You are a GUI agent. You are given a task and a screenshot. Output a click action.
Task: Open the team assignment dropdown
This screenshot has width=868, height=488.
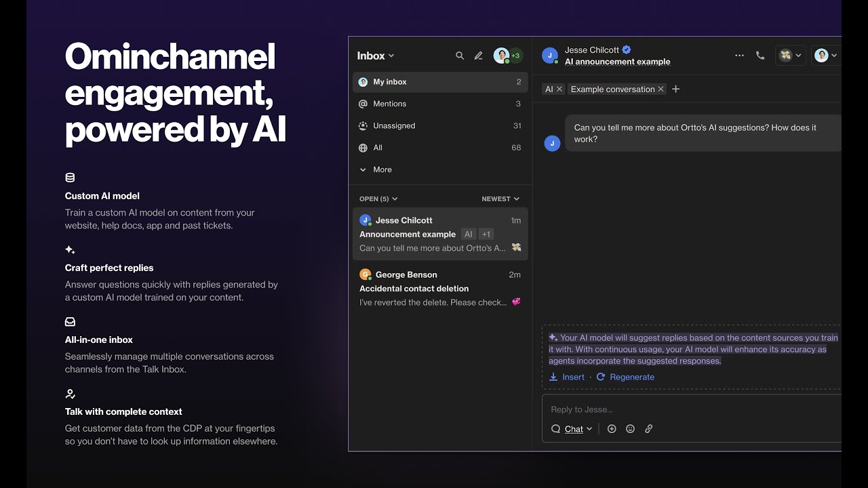[790, 56]
